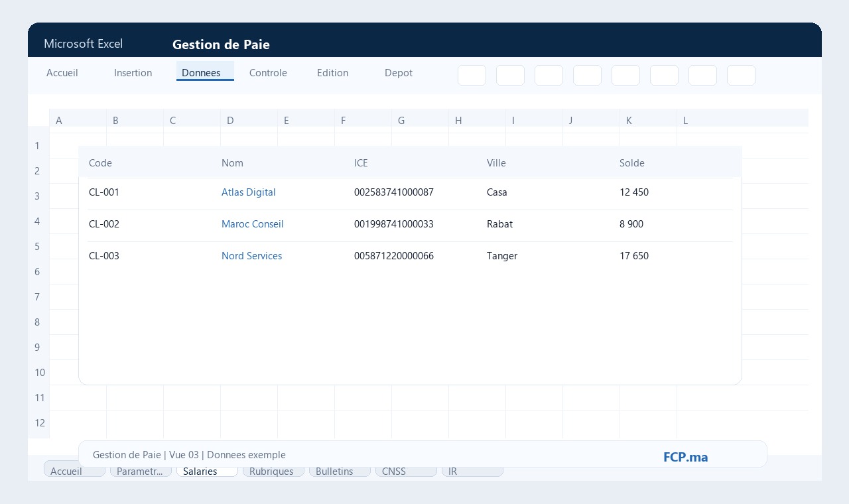Select the CL-003 code cell

tap(104, 256)
